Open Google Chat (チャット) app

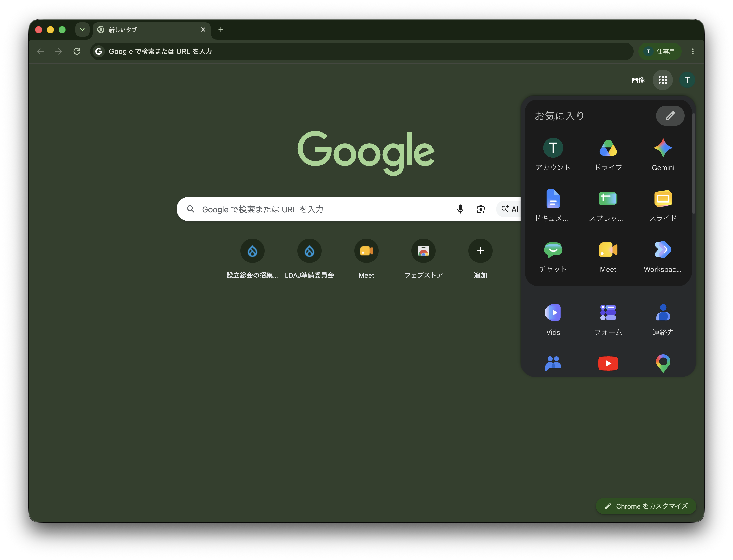click(553, 256)
